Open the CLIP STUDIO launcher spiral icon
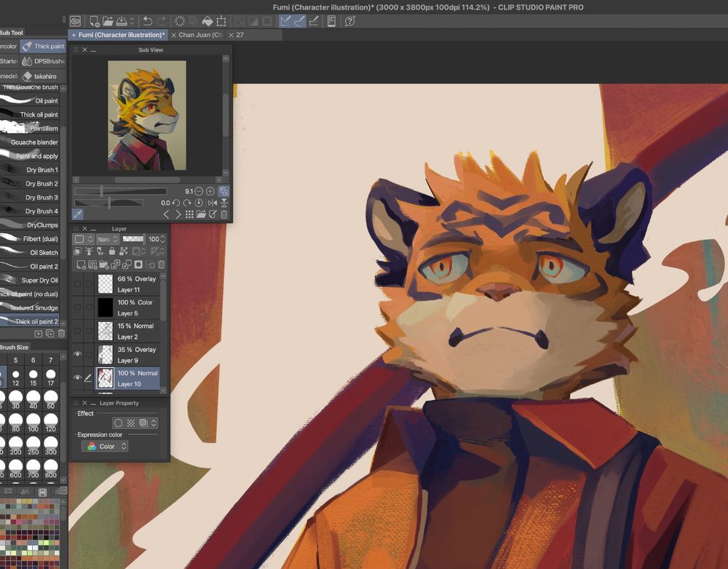This screenshot has width=728, height=569. (75, 21)
